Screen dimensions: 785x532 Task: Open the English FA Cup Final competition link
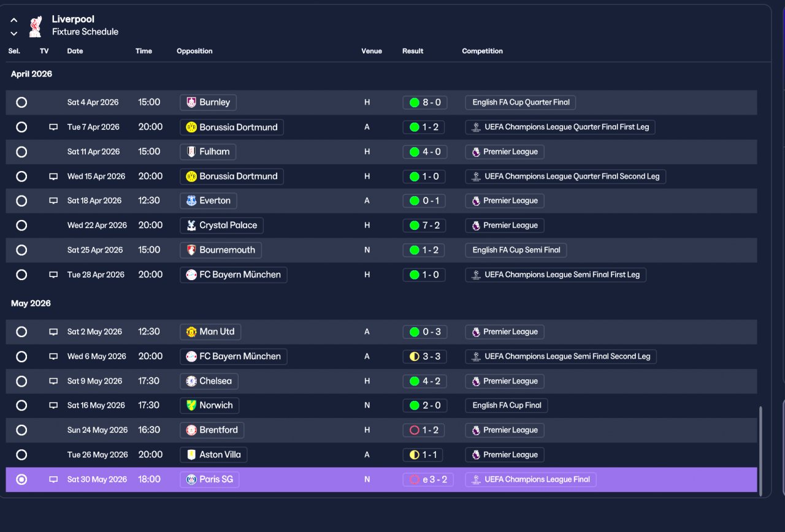tap(507, 405)
